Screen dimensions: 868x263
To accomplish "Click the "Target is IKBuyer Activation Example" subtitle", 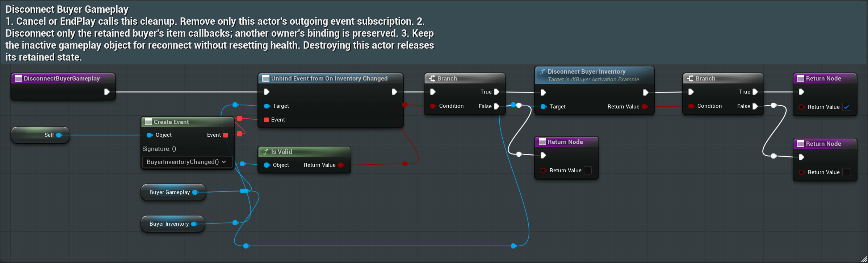I will point(593,79).
